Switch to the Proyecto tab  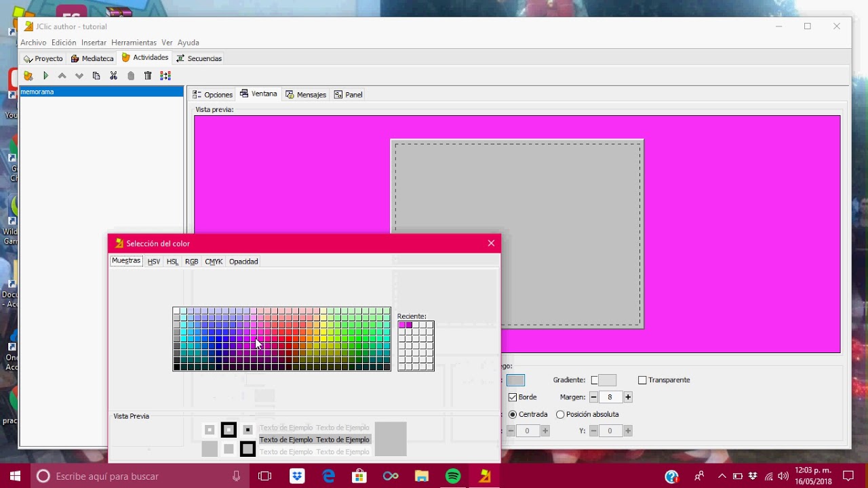(43, 58)
